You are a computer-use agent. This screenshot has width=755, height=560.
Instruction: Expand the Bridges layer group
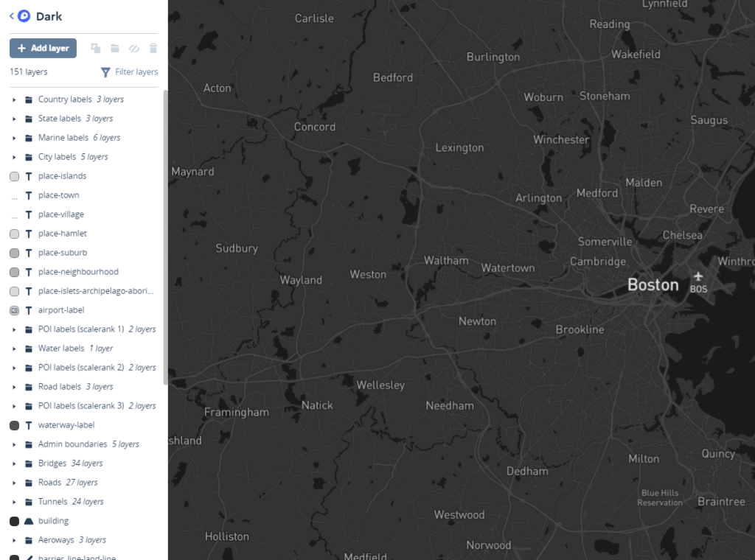(x=14, y=463)
